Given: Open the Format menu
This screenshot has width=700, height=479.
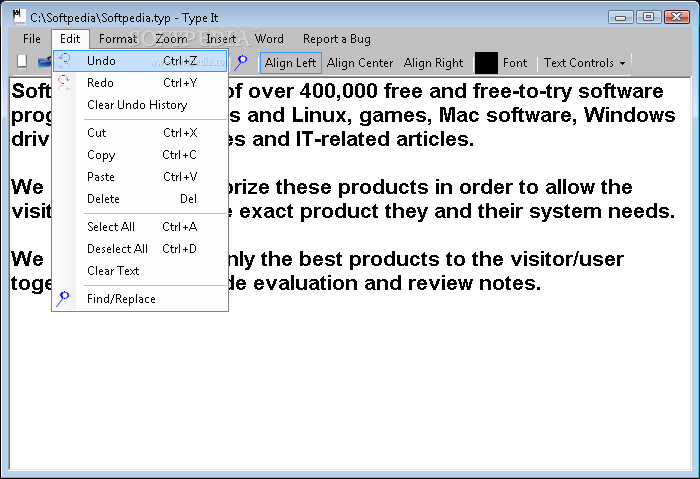Looking at the screenshot, I should [x=118, y=39].
